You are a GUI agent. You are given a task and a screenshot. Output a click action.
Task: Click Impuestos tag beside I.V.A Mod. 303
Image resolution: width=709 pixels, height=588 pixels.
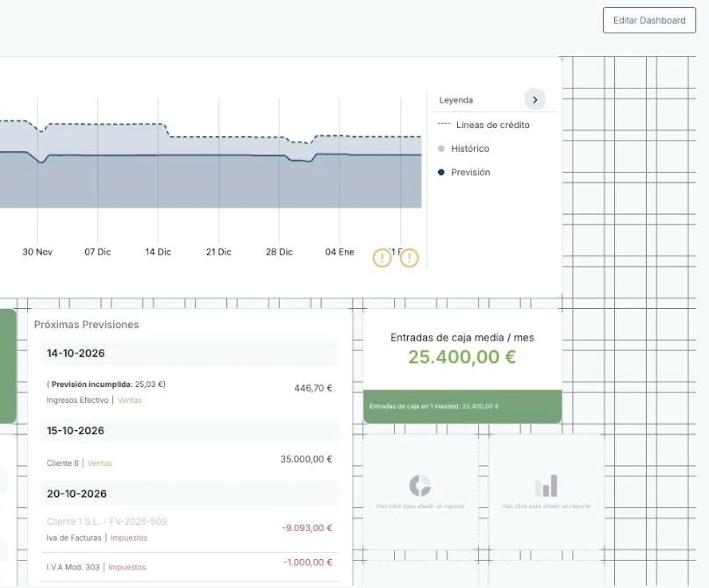(127, 567)
